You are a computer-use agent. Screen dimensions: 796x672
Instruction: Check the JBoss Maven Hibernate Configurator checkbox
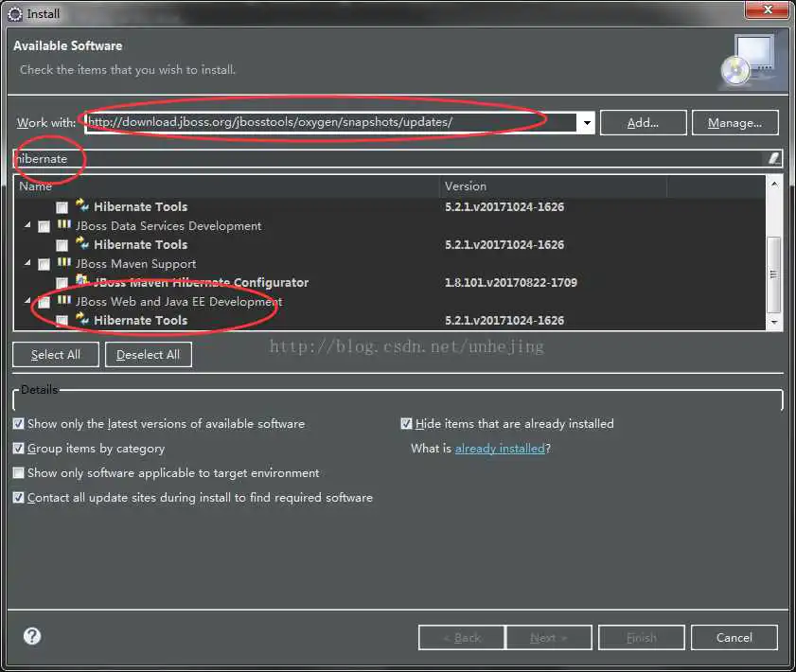click(62, 283)
